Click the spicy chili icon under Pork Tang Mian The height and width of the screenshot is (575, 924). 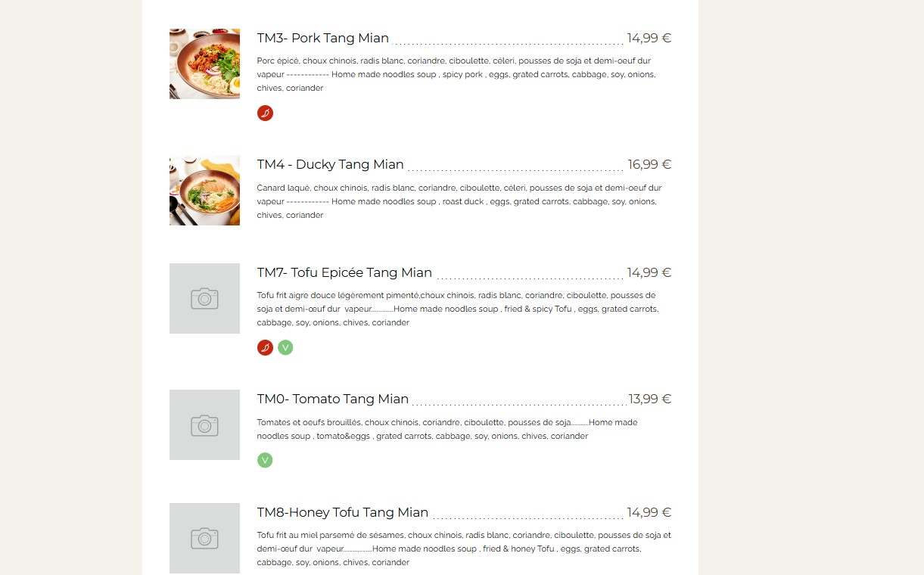[x=265, y=113]
